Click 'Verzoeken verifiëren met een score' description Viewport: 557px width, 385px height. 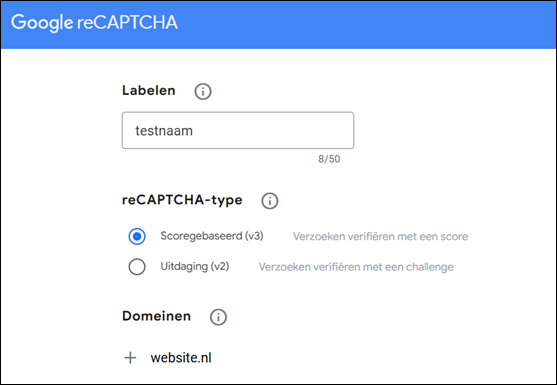click(380, 237)
